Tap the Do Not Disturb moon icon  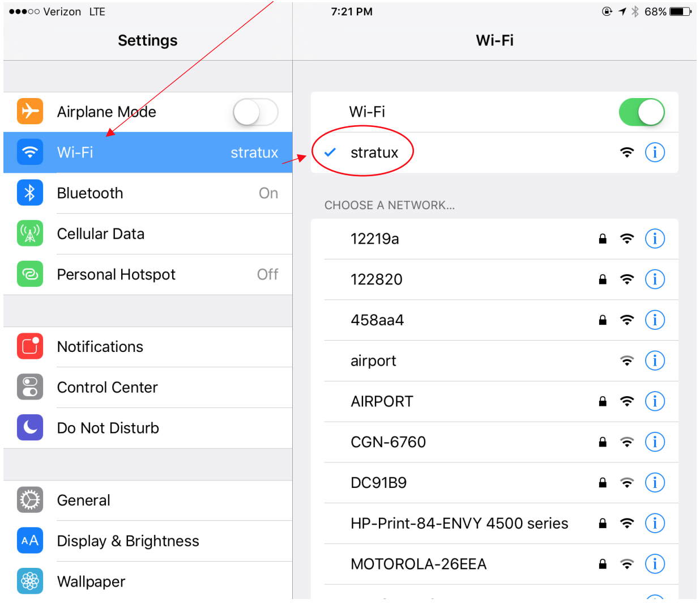tap(30, 428)
